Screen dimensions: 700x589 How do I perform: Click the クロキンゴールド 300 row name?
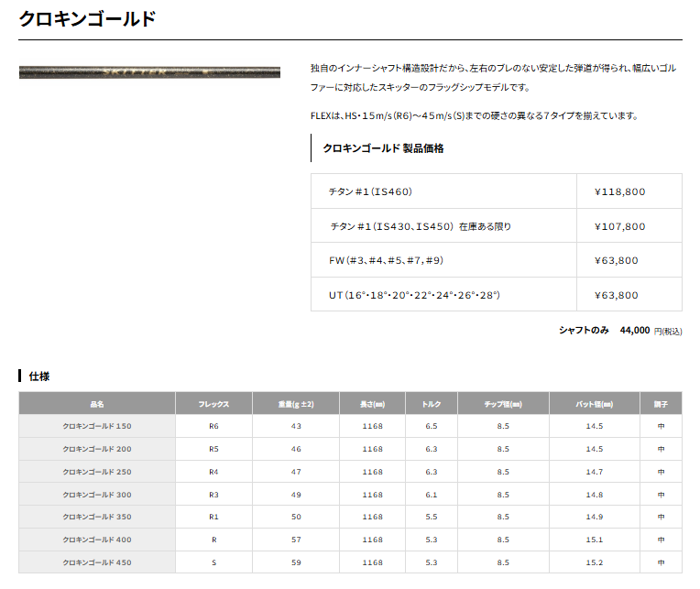97,495
